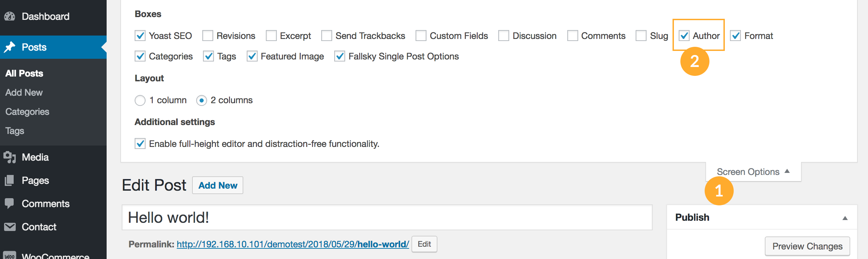Click the Dashboard gauge icon
The width and height of the screenshot is (868, 259).
point(10,16)
